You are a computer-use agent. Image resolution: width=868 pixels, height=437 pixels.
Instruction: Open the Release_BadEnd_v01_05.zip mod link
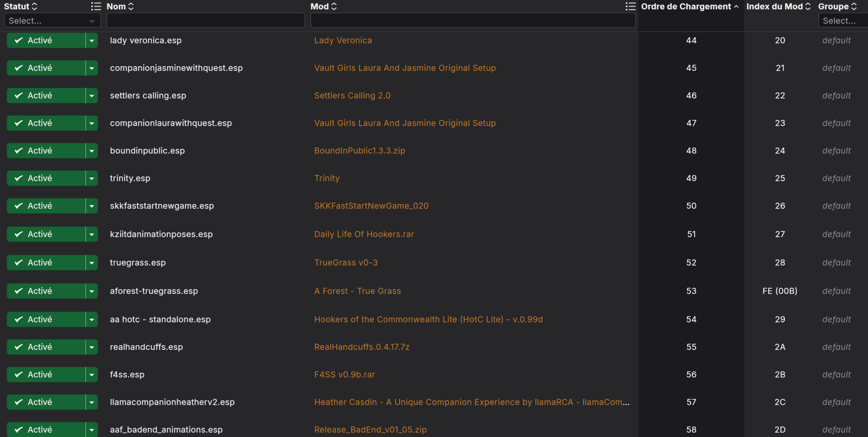[x=370, y=430]
